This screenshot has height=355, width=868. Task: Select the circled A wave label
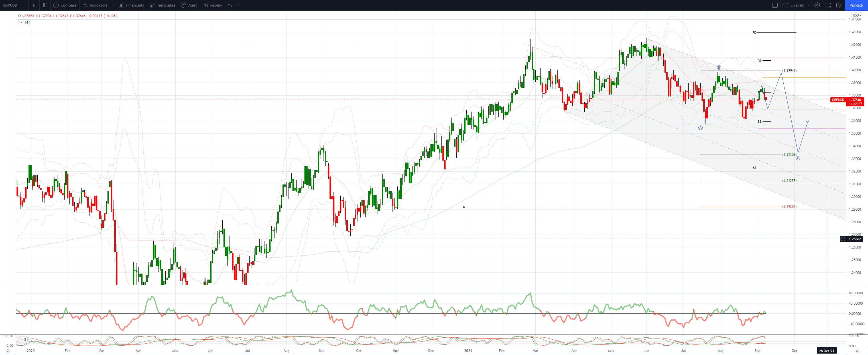[x=701, y=128]
